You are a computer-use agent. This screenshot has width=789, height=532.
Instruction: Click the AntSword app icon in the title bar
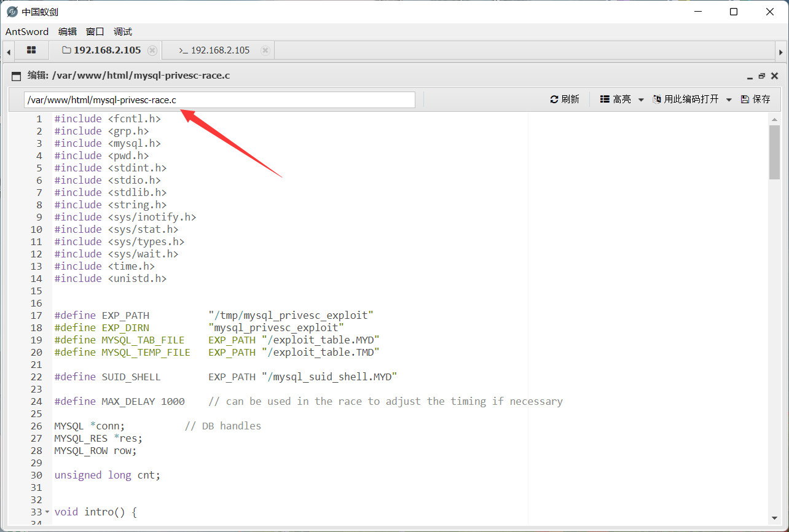(x=12, y=12)
